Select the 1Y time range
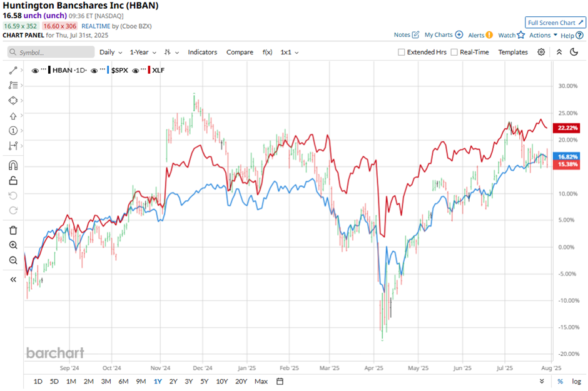 pos(158,381)
